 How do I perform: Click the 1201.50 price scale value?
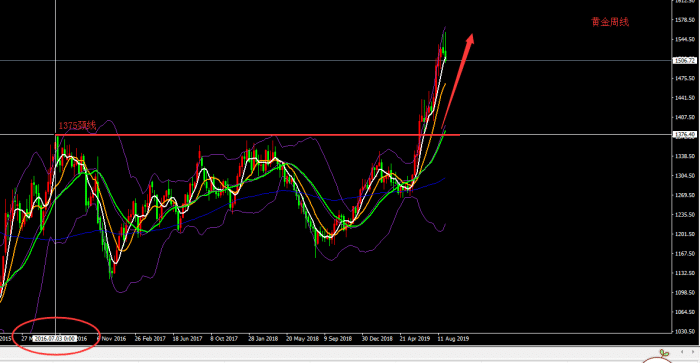tap(685, 234)
